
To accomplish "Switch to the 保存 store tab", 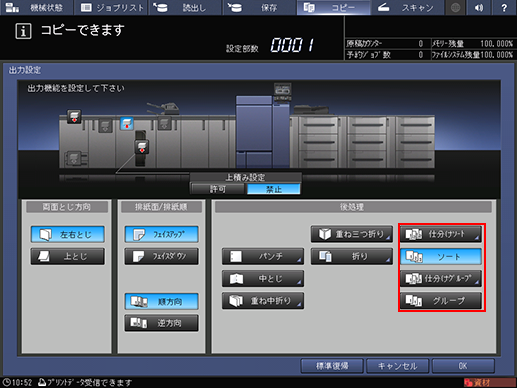I will (x=259, y=7).
